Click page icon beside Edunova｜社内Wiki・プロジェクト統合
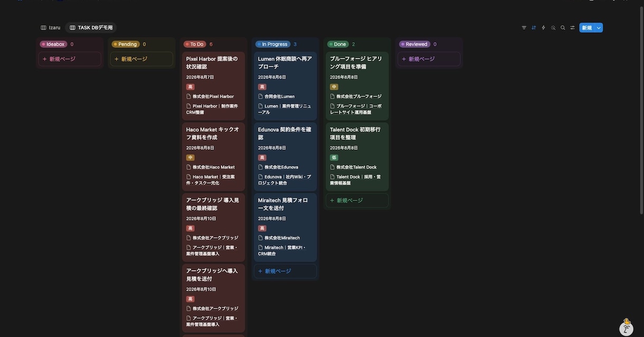644x337 pixels. 260,177
